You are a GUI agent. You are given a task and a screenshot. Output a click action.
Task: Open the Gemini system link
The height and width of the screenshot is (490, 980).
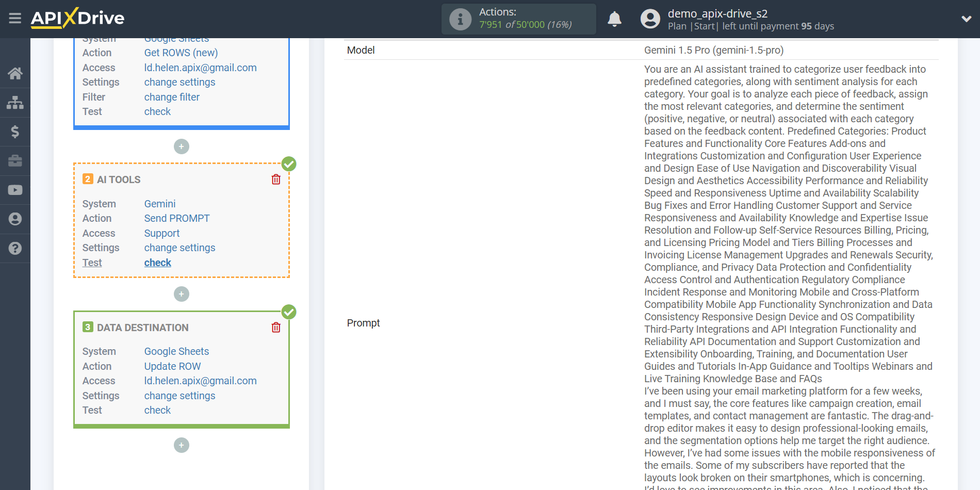tap(160, 204)
